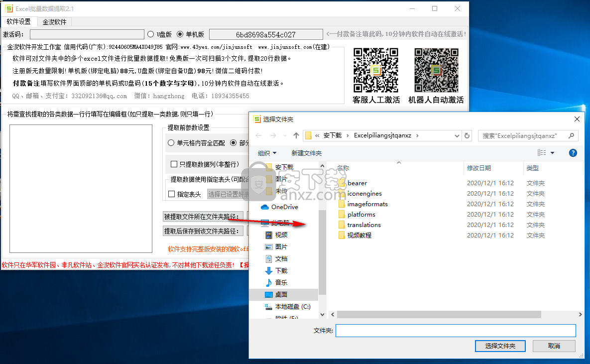This screenshot has height=364, width=590.
Task: Open 文档 in the navigation tree
Action: [x=281, y=259]
